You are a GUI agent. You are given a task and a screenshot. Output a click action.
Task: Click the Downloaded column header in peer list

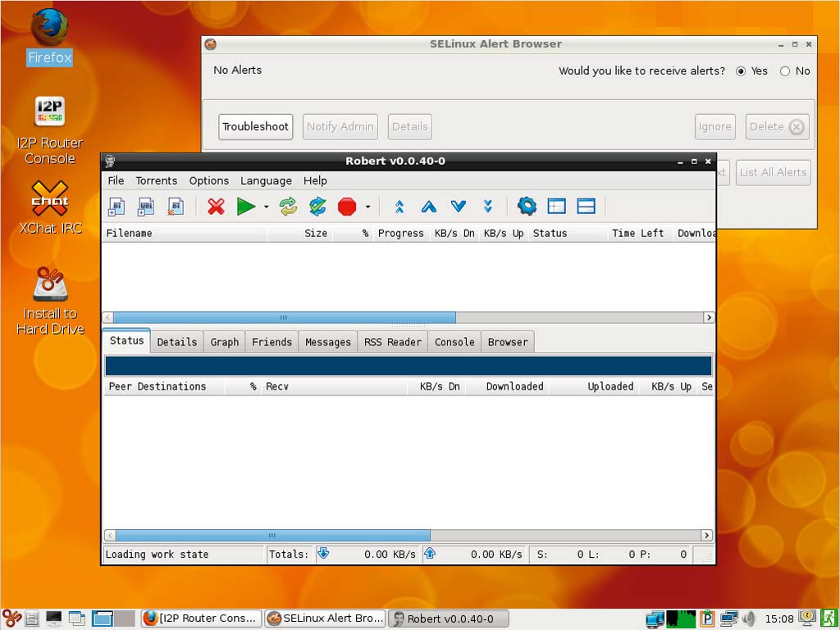508,387
